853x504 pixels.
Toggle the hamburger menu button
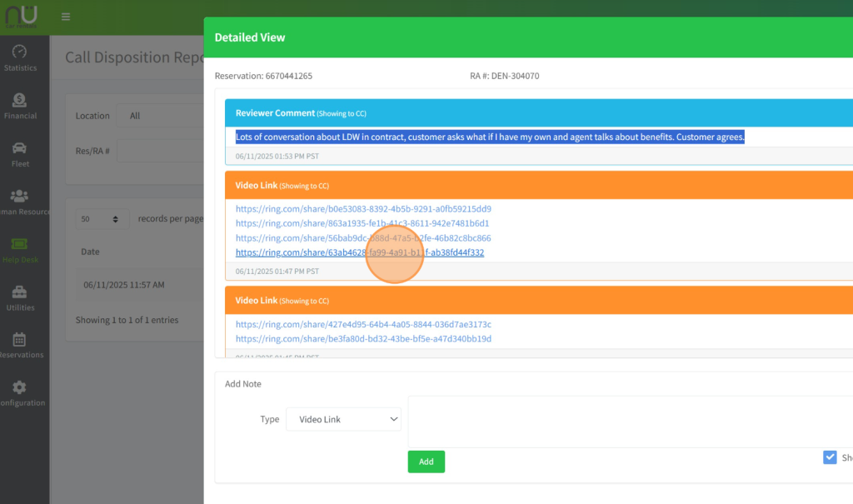click(x=66, y=17)
